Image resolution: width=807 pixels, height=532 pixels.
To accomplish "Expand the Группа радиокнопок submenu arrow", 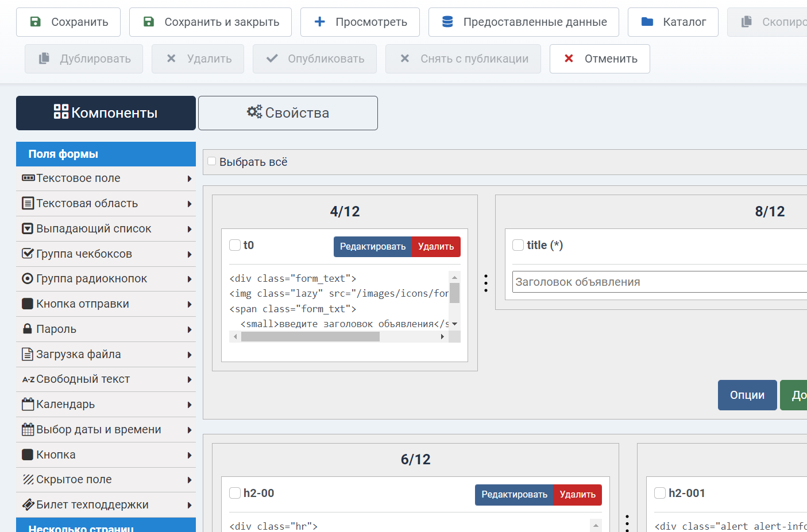I will 189,279.
